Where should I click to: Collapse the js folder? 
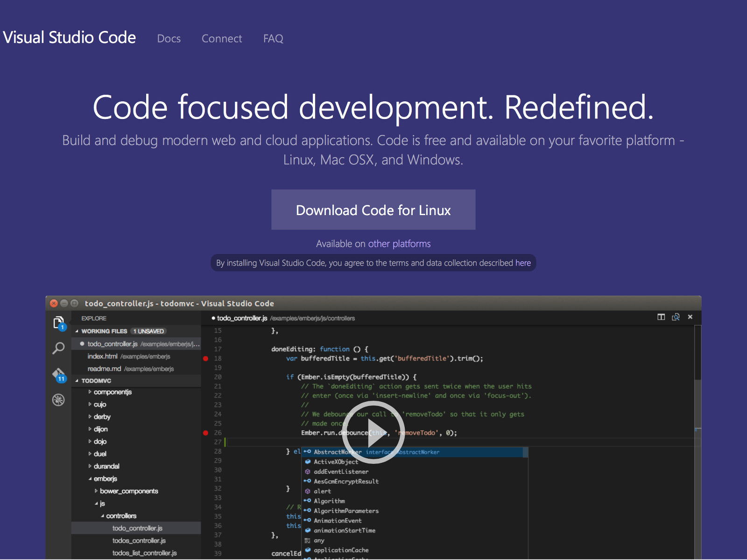coord(96,503)
